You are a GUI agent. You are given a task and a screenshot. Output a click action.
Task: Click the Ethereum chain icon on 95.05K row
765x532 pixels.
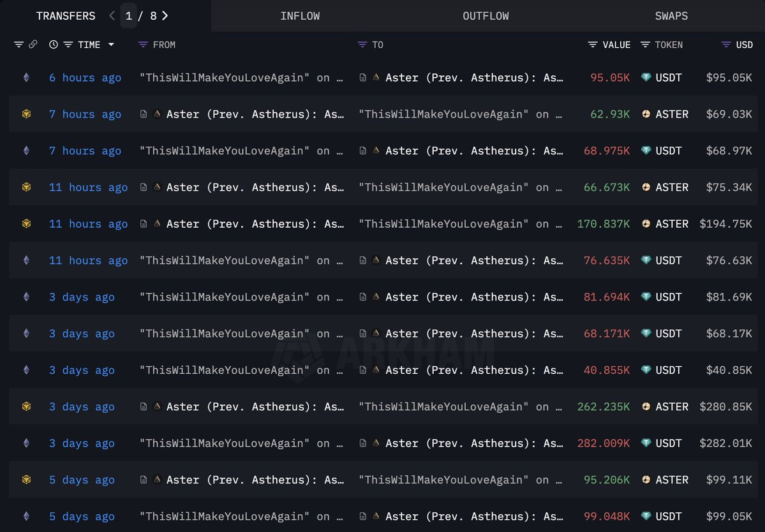tap(26, 77)
